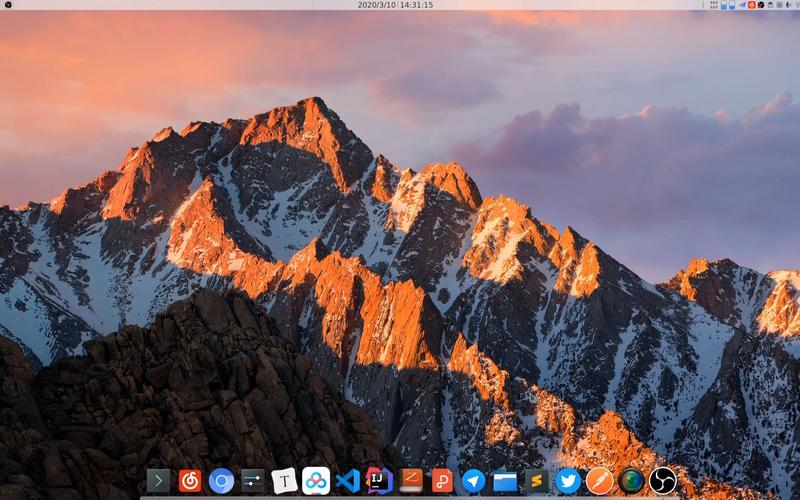Open the settings sliders app in dock

[253, 481]
